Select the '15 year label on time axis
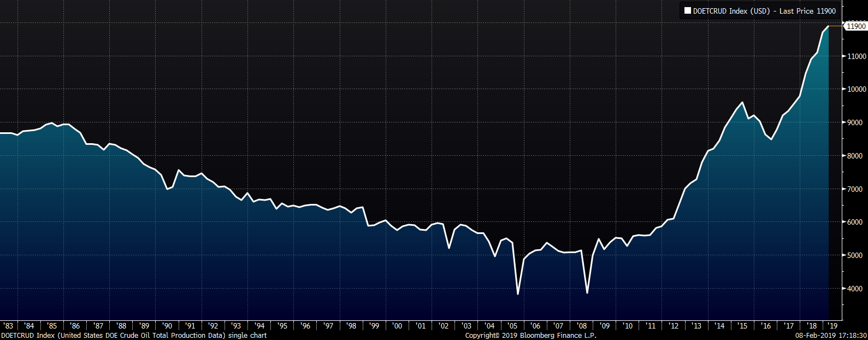Image resolution: width=868 pixels, height=340 pixels. 742,326
